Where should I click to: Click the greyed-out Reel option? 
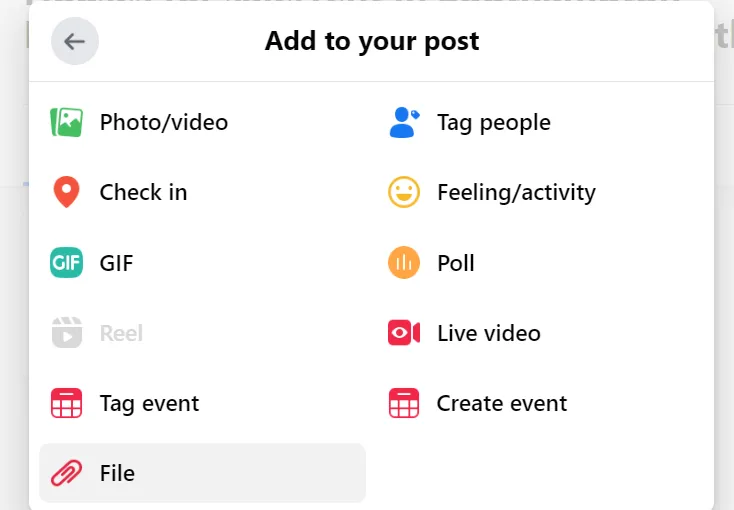coord(121,333)
